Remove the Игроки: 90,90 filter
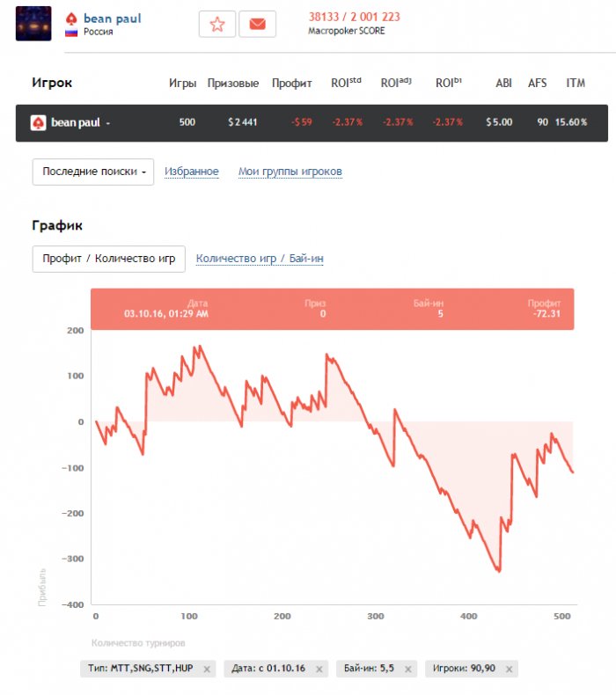The width and height of the screenshot is (616, 695). pyautogui.click(x=508, y=669)
